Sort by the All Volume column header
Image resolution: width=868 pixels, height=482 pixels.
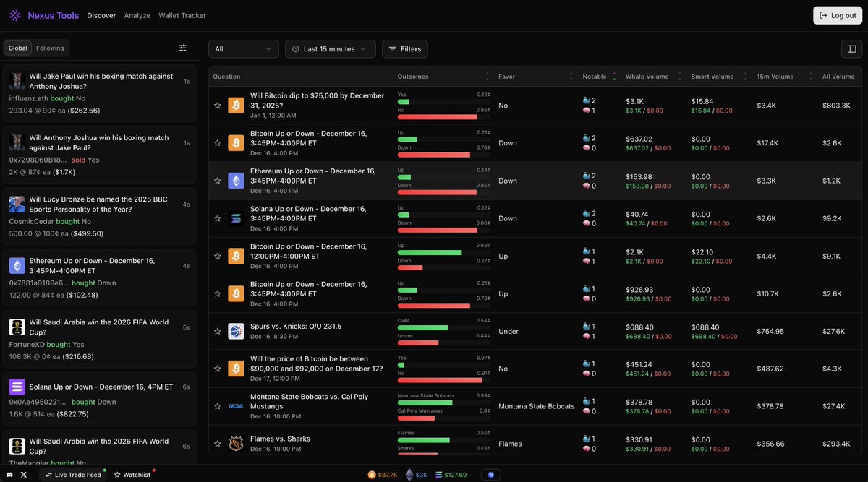click(838, 77)
